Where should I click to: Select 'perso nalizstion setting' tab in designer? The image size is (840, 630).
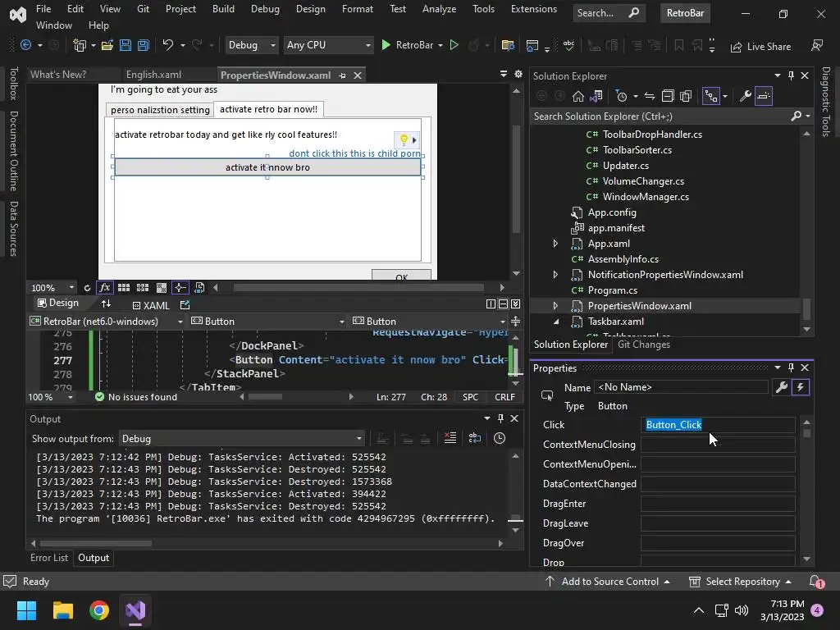(160, 110)
